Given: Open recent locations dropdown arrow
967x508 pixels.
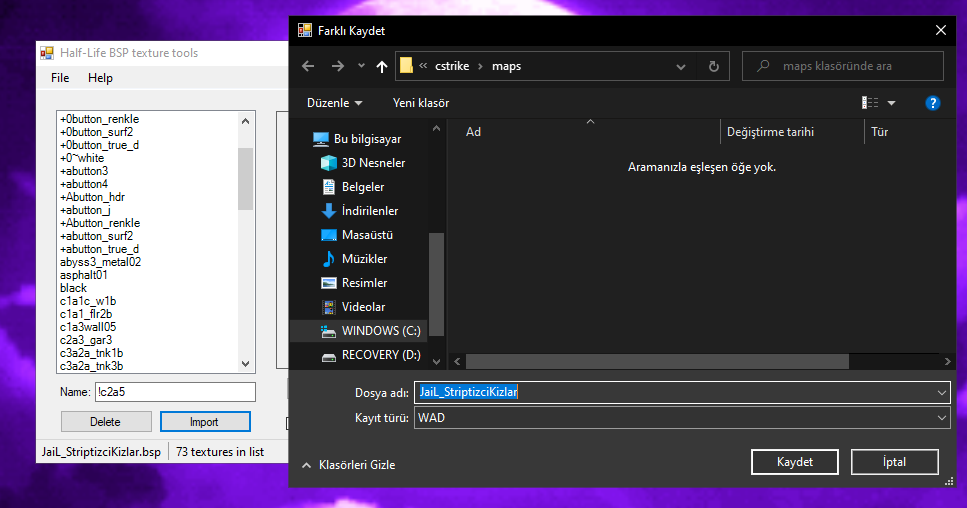Looking at the screenshot, I should 361,66.
